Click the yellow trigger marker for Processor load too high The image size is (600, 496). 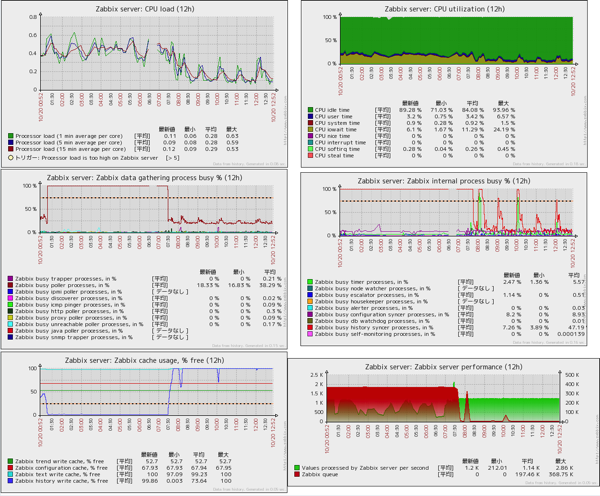tap(11, 158)
